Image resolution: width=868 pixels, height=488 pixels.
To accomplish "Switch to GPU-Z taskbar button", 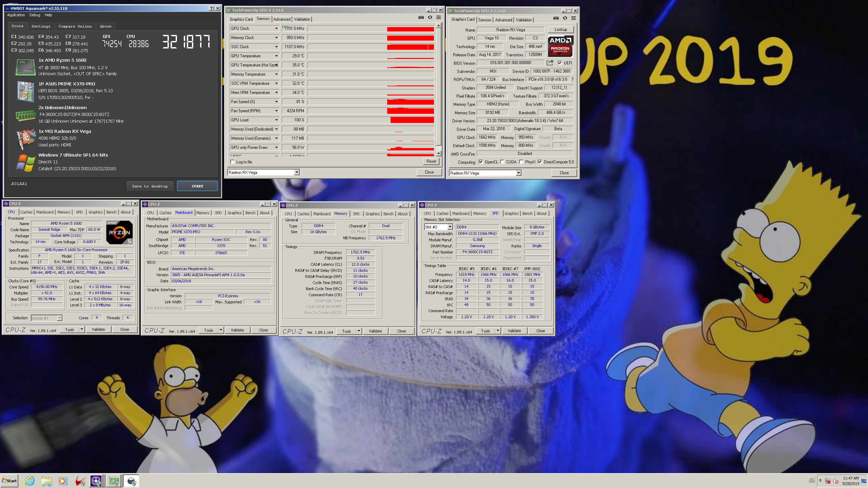I will pos(114,481).
